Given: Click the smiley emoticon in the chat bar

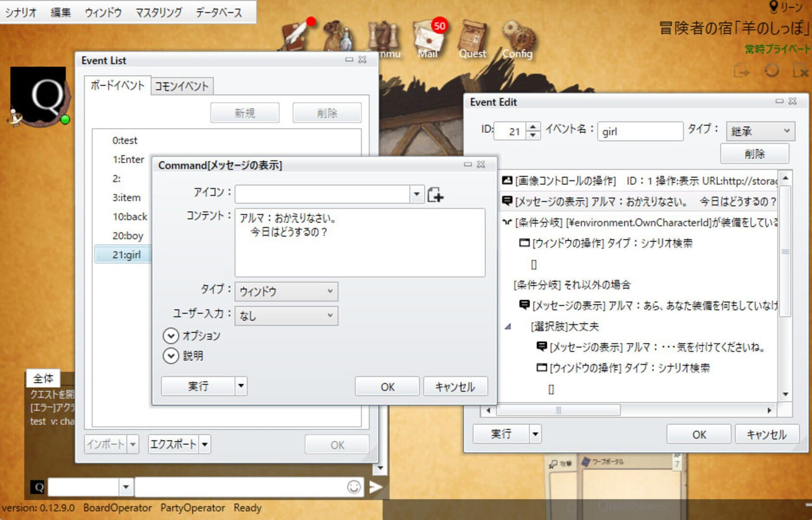Looking at the screenshot, I should tap(354, 487).
